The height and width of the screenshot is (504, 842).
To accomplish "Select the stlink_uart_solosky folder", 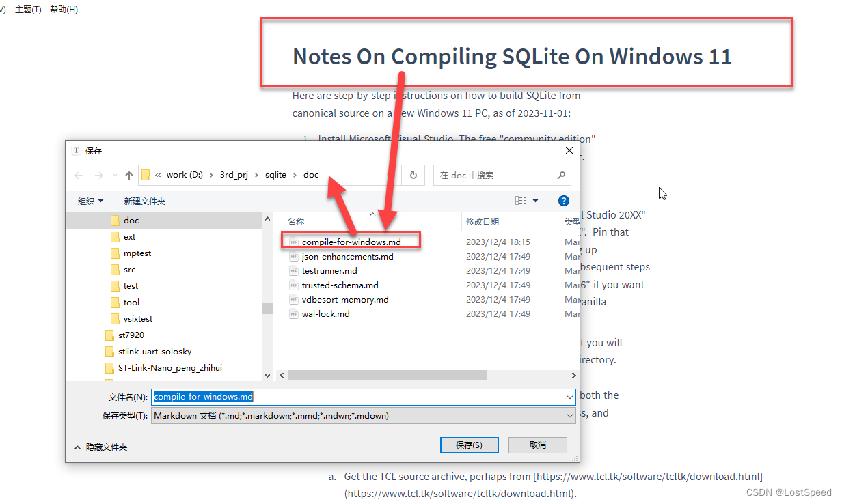I will (x=154, y=352).
